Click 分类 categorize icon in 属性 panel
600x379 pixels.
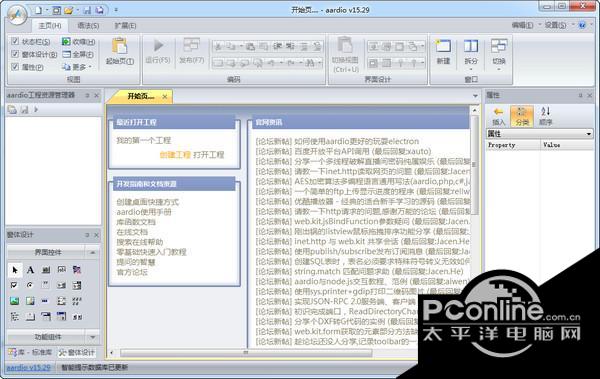(522, 116)
